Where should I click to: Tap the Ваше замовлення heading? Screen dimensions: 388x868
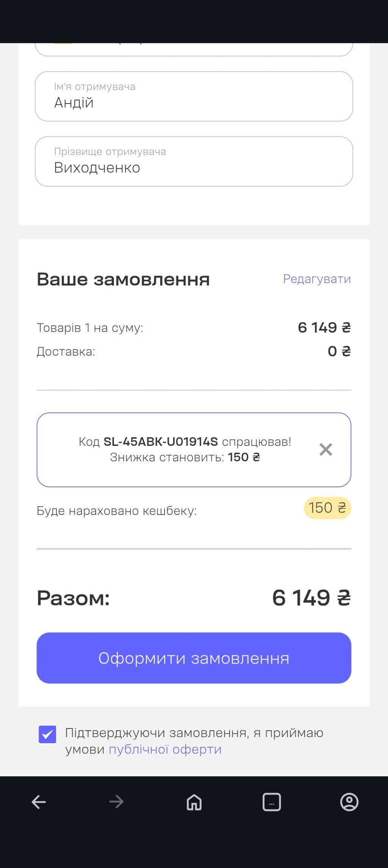click(123, 279)
